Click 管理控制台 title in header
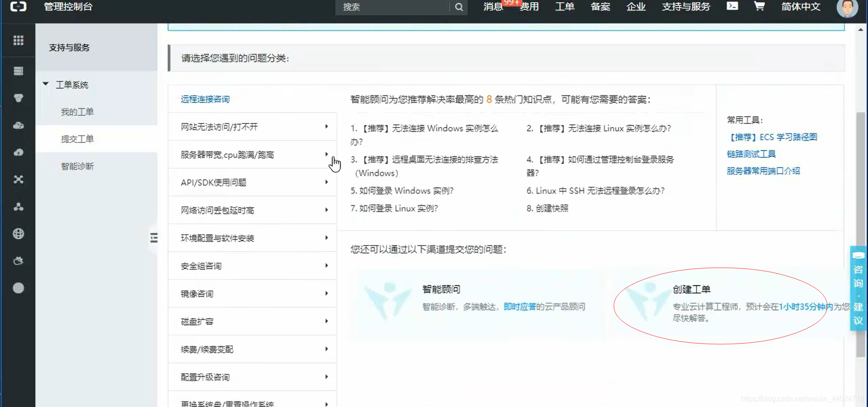Image resolution: width=868 pixels, height=407 pixels. [68, 7]
